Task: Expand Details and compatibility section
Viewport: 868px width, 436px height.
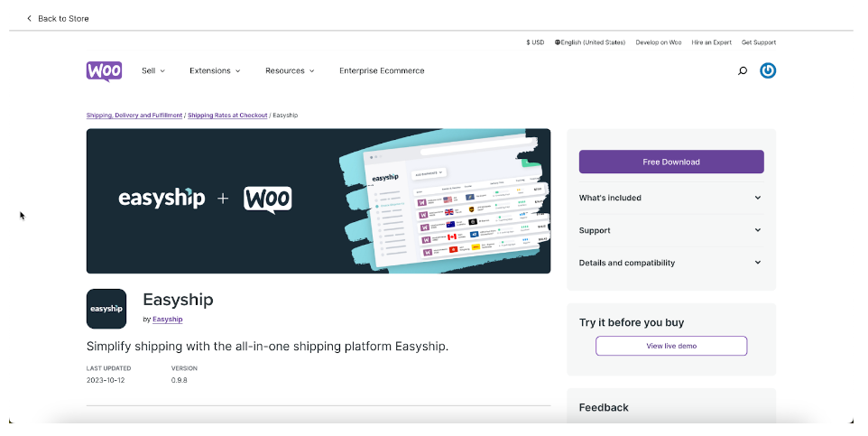Action: (671, 263)
